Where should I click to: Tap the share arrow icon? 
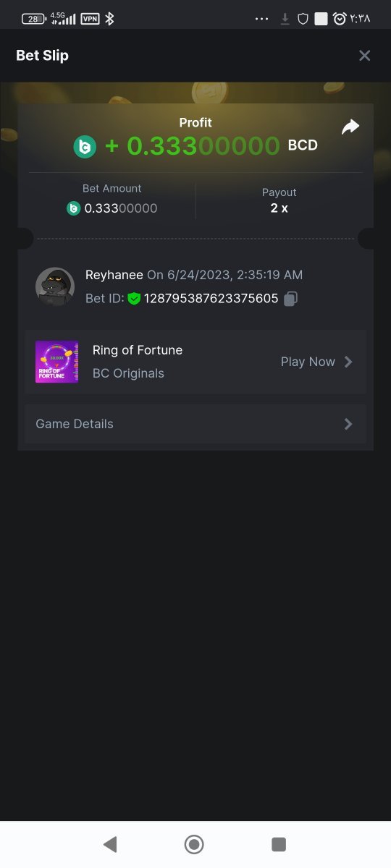point(350,127)
